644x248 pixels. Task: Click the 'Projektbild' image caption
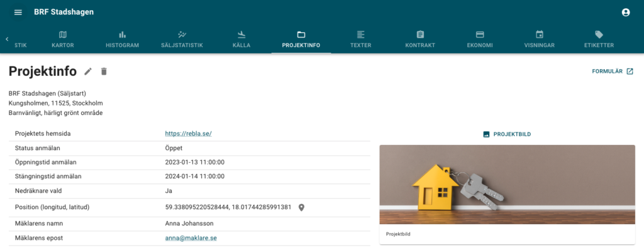click(x=398, y=234)
